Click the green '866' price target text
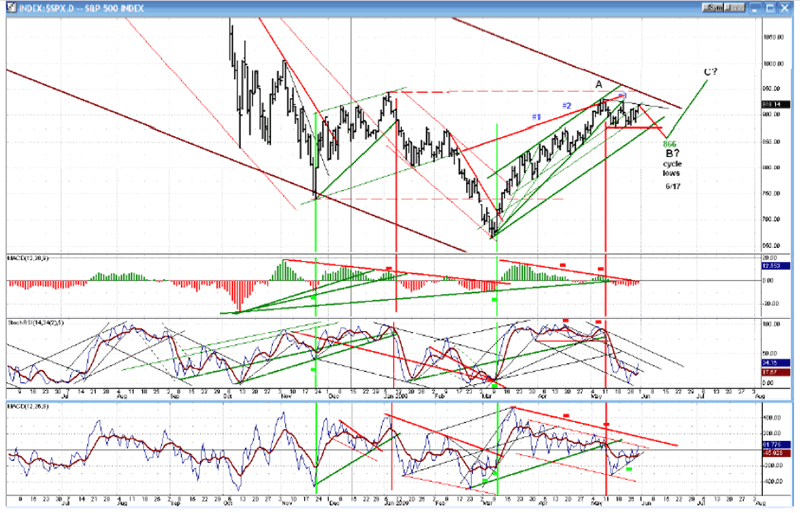The image size is (800, 513). point(669,144)
